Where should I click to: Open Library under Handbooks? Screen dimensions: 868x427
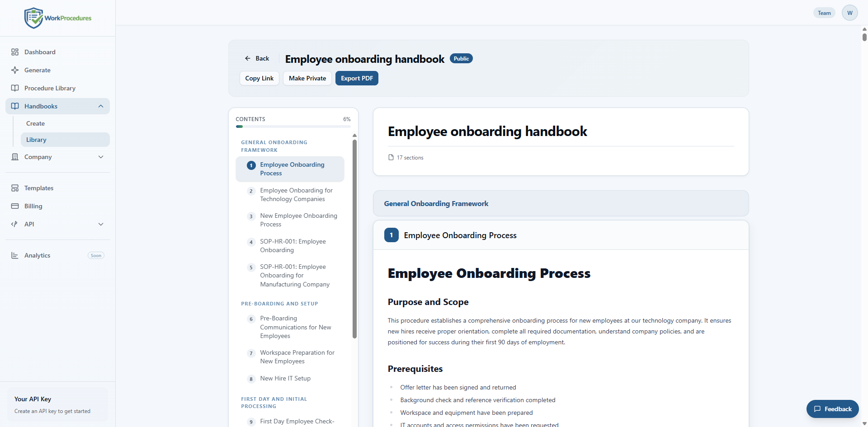click(36, 140)
